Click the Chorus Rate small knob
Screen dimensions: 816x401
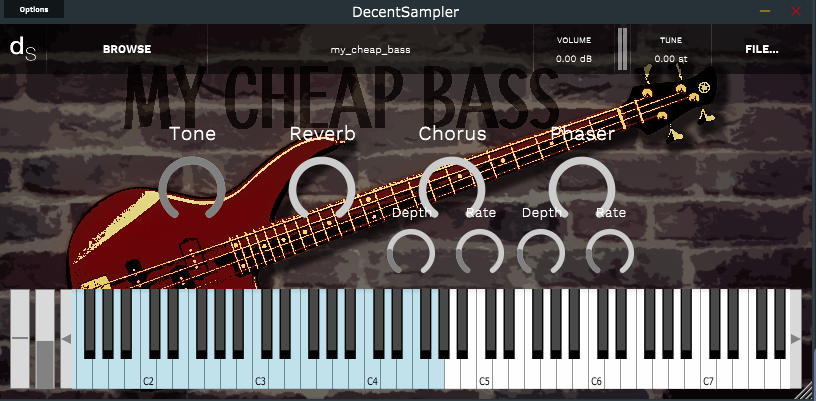480,253
